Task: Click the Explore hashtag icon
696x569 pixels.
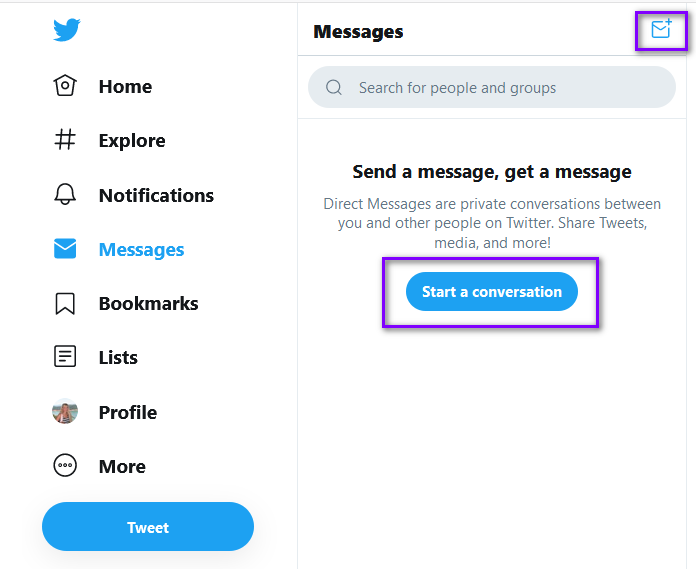Action: point(65,139)
